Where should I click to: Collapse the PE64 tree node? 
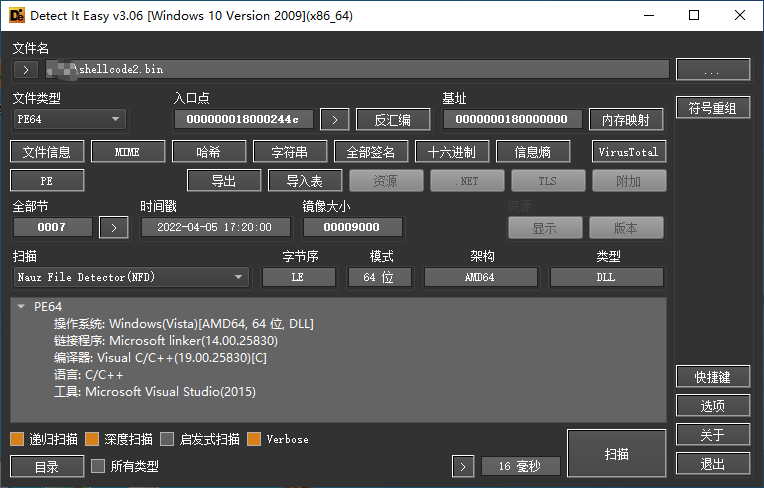[21, 306]
